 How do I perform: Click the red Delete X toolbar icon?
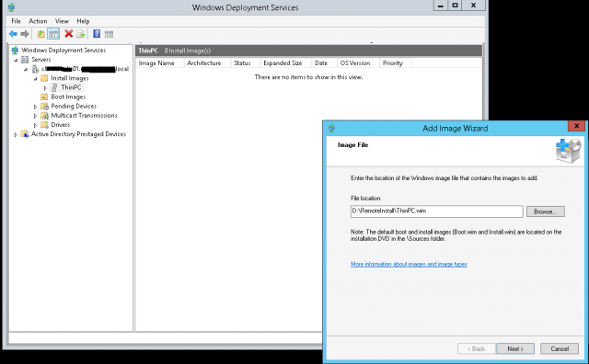coord(69,34)
